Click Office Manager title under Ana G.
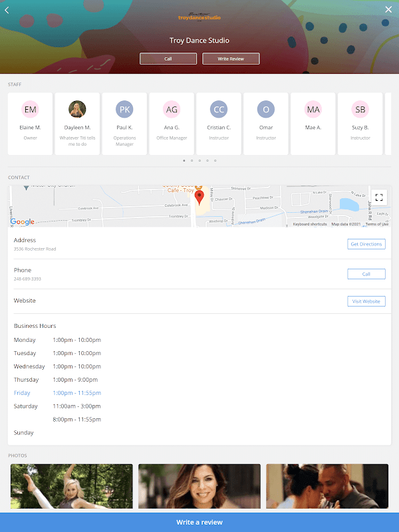399x532 pixels. pyautogui.click(x=172, y=138)
